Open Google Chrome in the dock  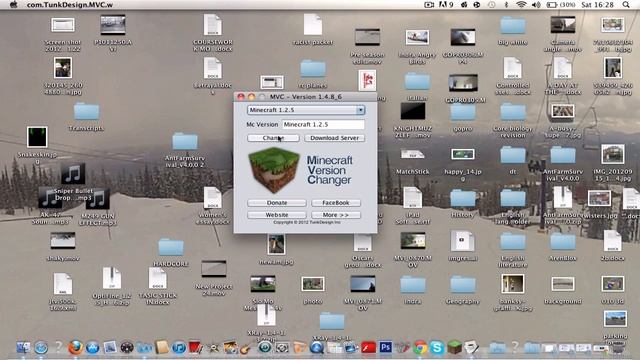click(x=420, y=347)
